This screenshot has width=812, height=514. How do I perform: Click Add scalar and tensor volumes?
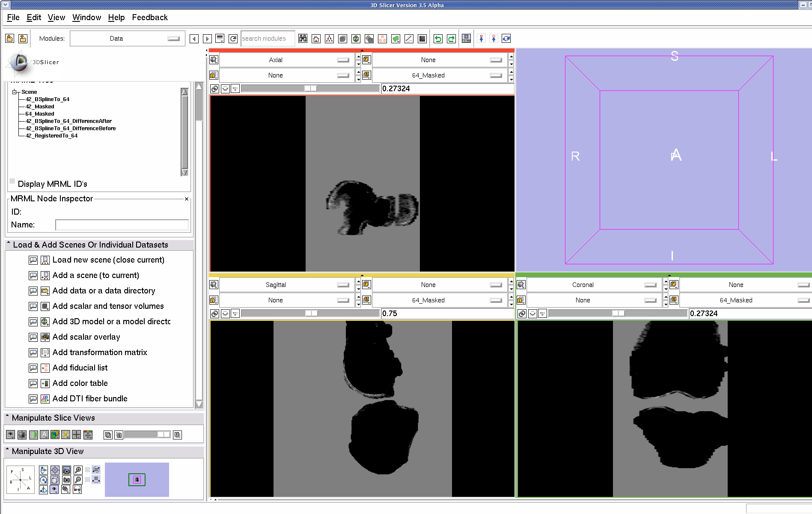coord(108,306)
